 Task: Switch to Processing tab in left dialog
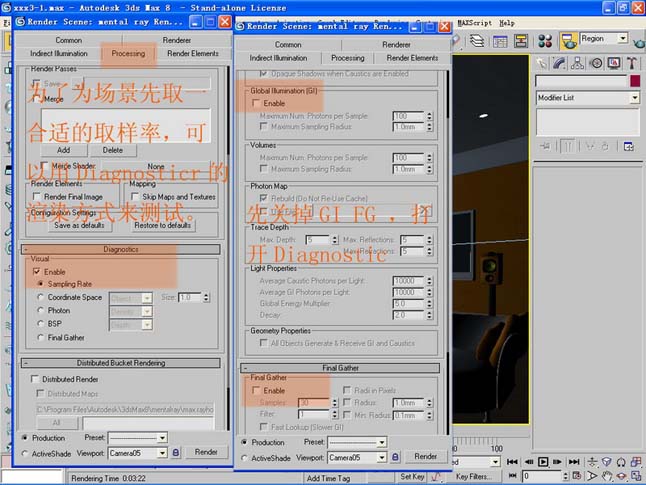point(128,54)
